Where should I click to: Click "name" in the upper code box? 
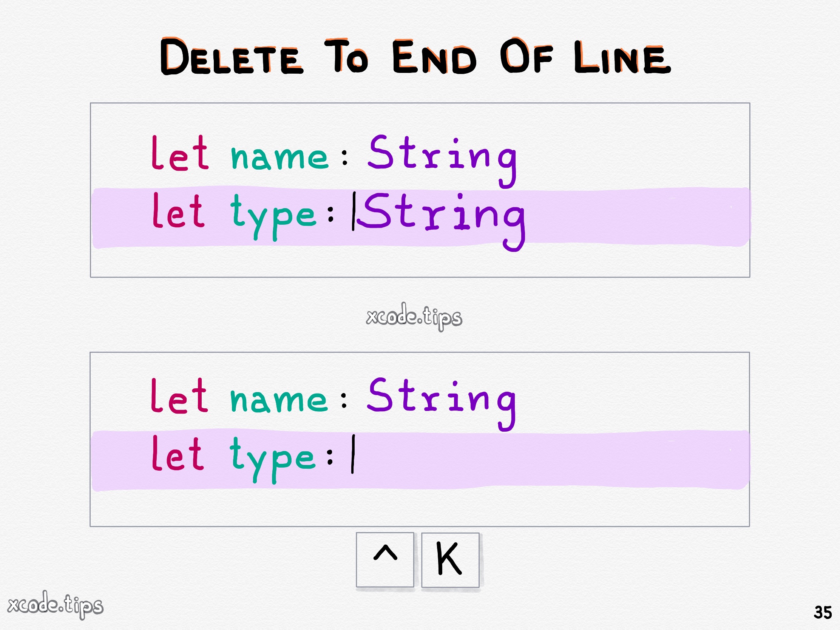279,156
